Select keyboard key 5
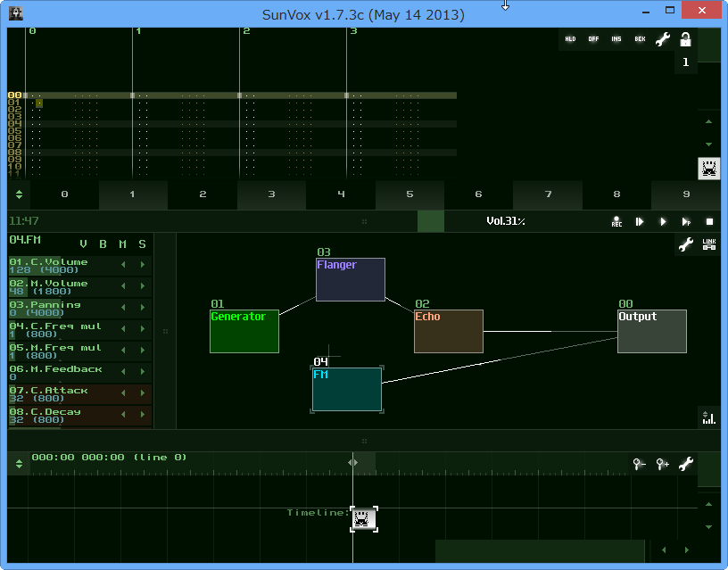Viewport: 728px width, 570px height. [409, 194]
